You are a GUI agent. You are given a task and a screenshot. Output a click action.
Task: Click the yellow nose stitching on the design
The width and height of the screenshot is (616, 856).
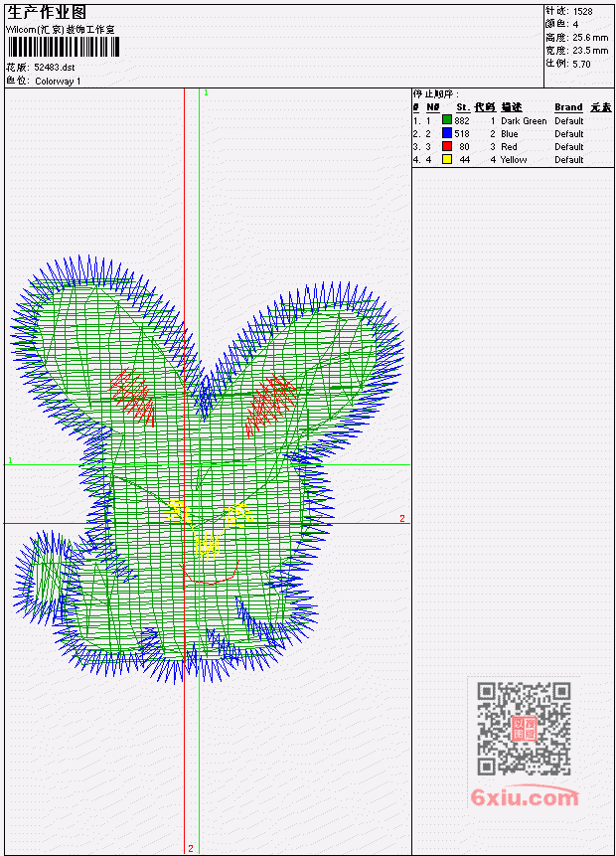pyautogui.click(x=208, y=546)
